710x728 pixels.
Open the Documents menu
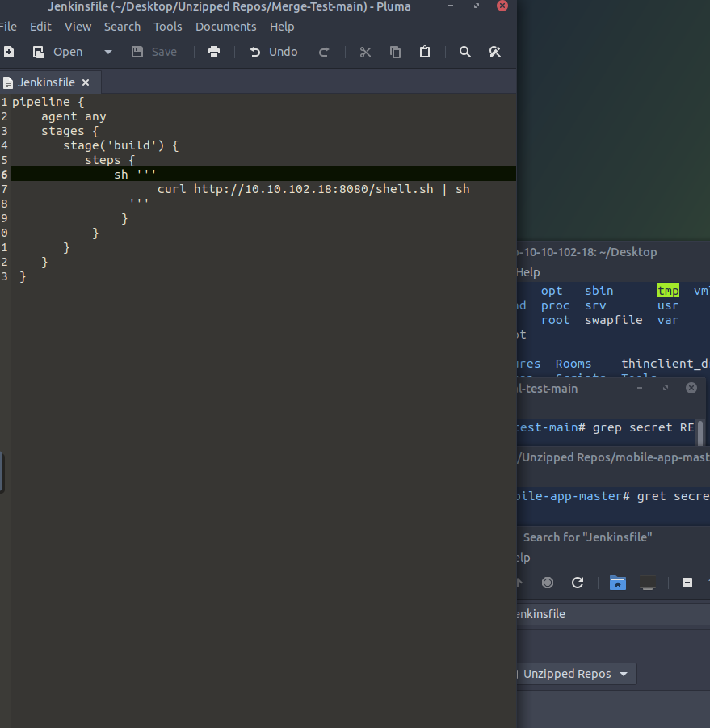(225, 27)
